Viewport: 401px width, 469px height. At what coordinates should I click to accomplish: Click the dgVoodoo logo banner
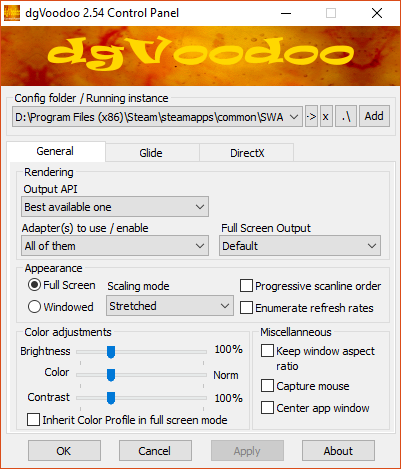[200, 56]
